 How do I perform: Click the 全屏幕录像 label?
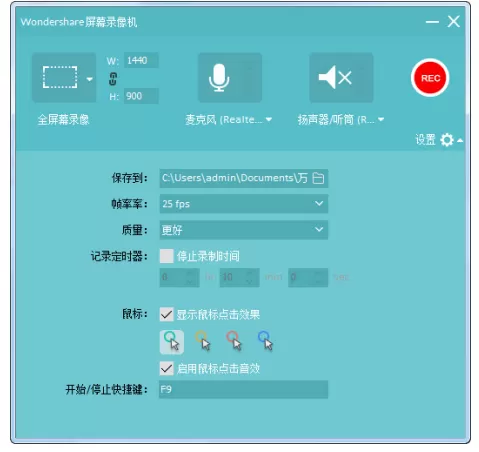pyautogui.click(x=63, y=120)
